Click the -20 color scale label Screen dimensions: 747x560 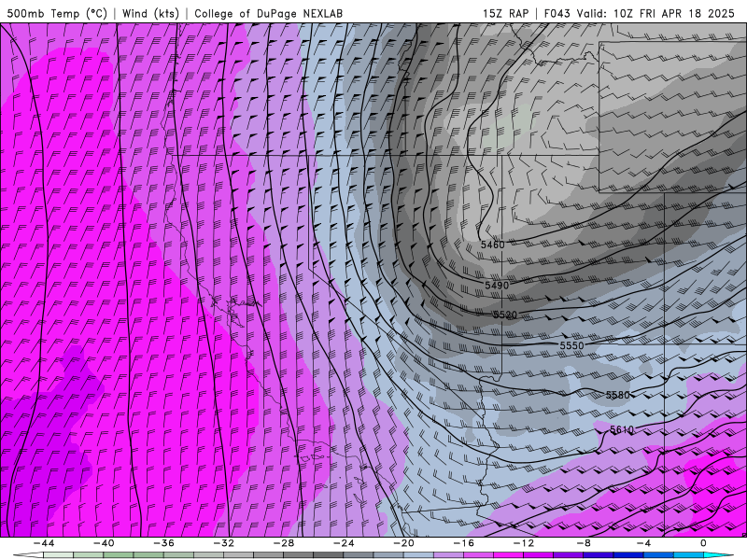(x=403, y=543)
